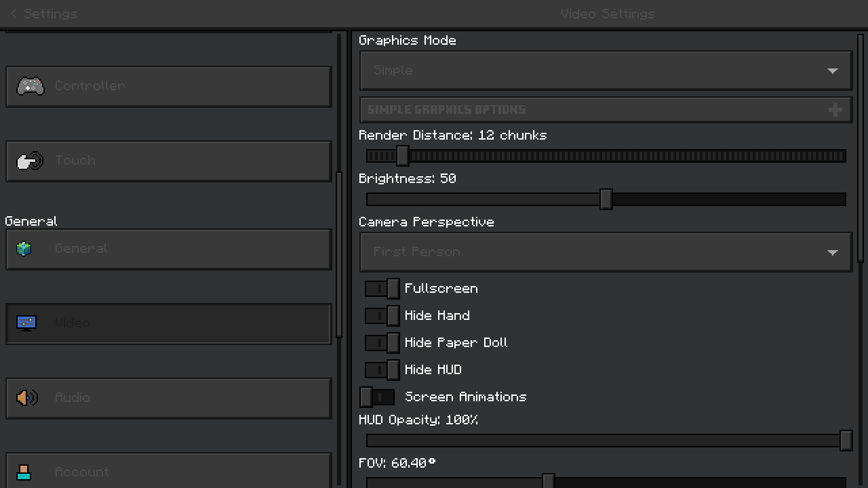Toggle the Fullscreen switch

pyautogui.click(x=382, y=289)
